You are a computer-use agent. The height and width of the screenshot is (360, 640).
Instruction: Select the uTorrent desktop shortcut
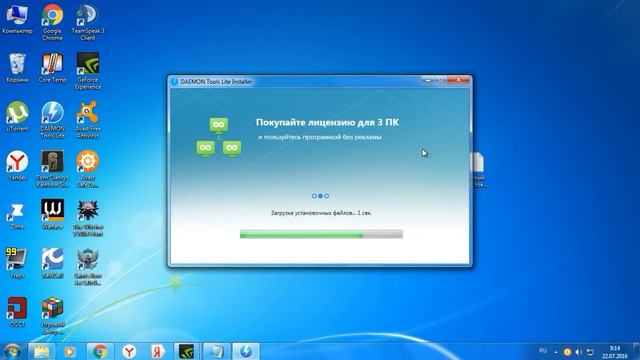[x=17, y=117]
